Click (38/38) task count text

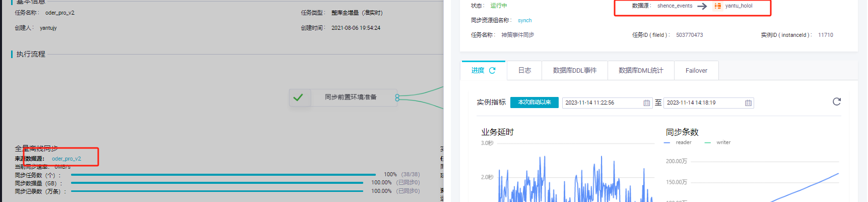coord(410,175)
